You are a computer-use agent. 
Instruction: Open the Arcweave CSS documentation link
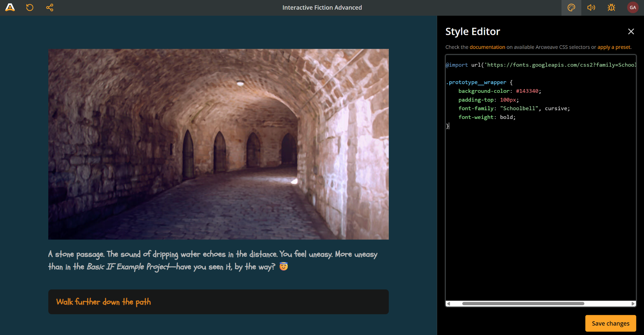(487, 47)
